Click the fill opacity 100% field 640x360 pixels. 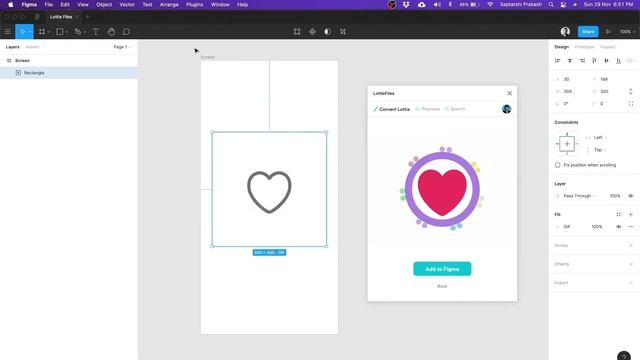pyautogui.click(x=597, y=227)
